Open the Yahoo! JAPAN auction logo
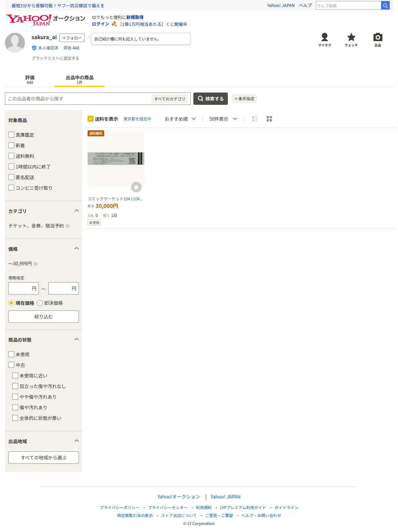398x532 pixels. [45, 20]
